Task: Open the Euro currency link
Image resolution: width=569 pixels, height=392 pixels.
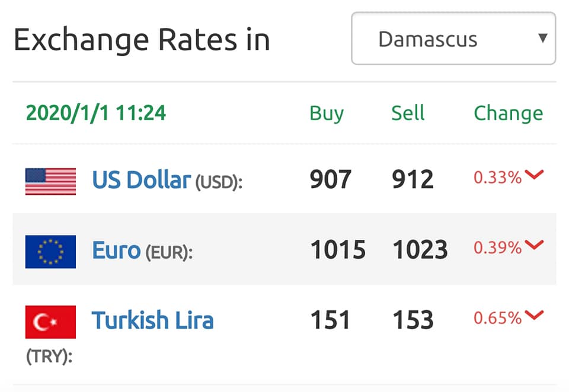Action: pos(116,250)
